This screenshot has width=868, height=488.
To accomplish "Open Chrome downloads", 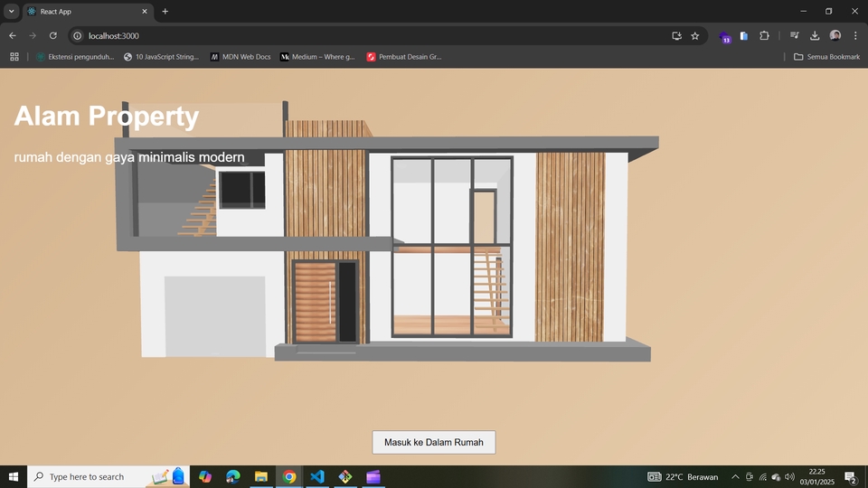I will point(815,36).
